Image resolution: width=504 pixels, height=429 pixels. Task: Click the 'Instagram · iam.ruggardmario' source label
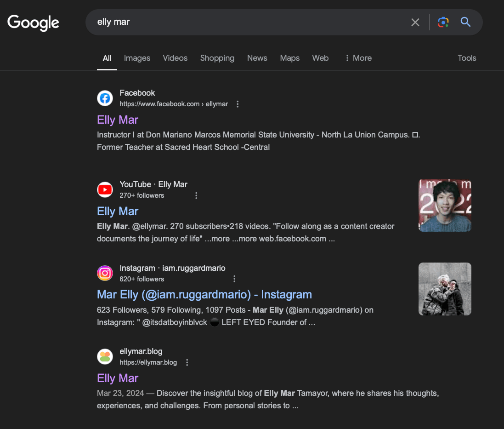point(172,268)
